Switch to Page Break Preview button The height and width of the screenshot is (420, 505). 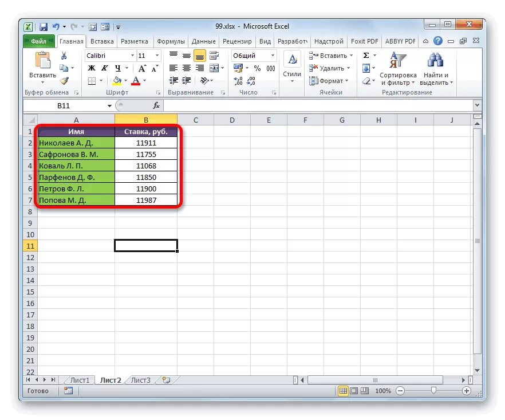point(365,391)
